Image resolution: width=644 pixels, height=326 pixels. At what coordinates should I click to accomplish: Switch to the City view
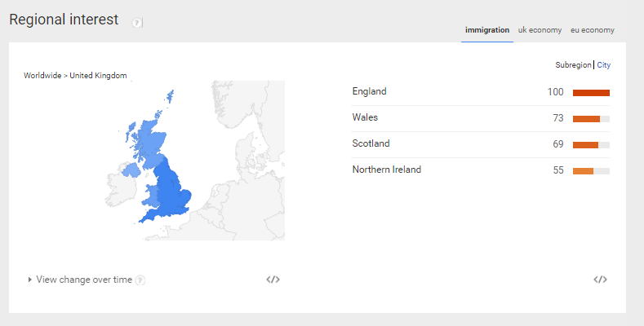point(604,64)
